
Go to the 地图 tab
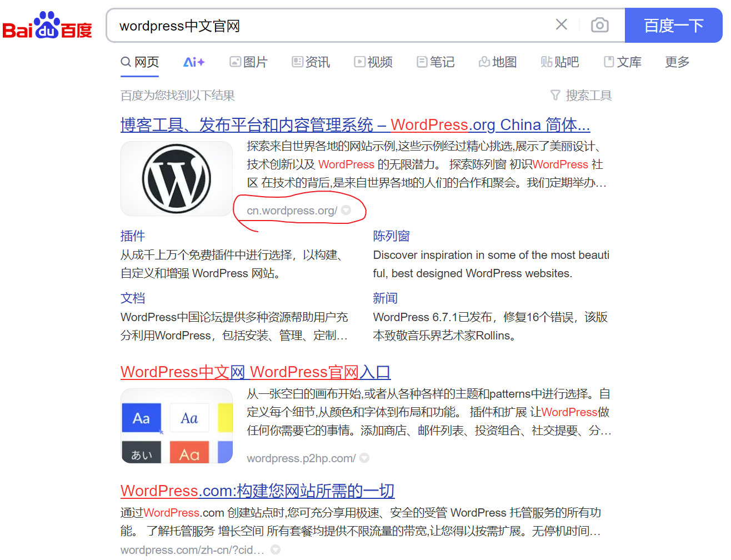pos(498,62)
